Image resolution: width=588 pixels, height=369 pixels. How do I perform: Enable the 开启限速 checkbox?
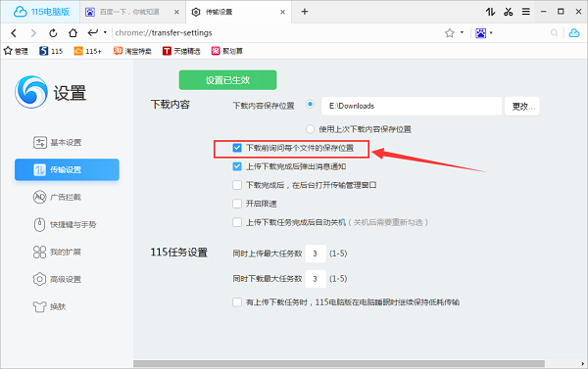237,204
